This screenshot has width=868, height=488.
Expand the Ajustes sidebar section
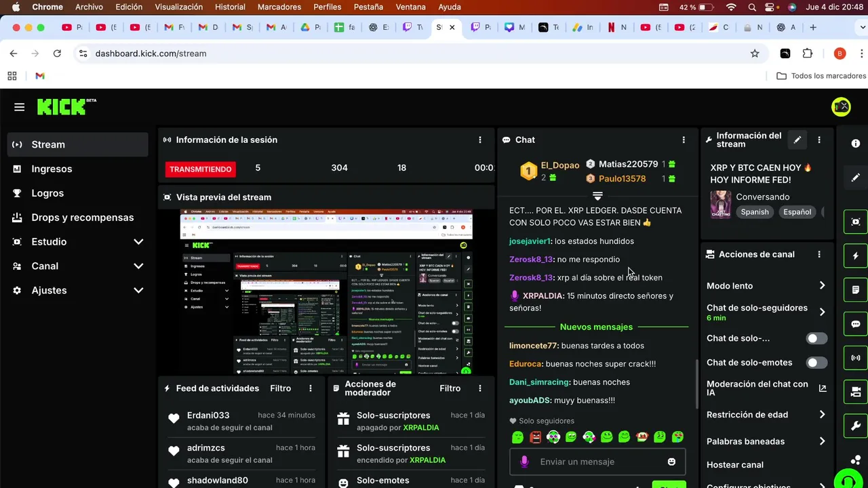click(x=78, y=291)
